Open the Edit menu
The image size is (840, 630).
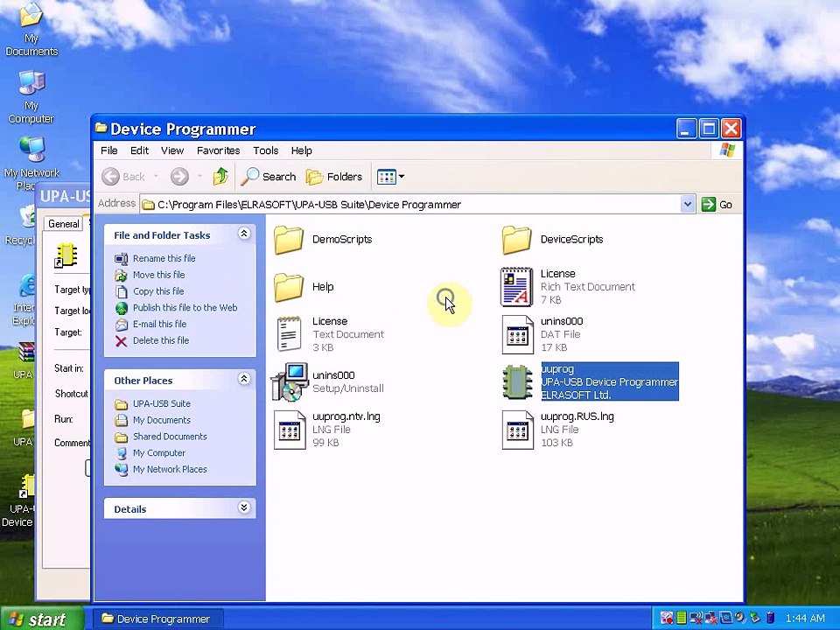click(139, 150)
